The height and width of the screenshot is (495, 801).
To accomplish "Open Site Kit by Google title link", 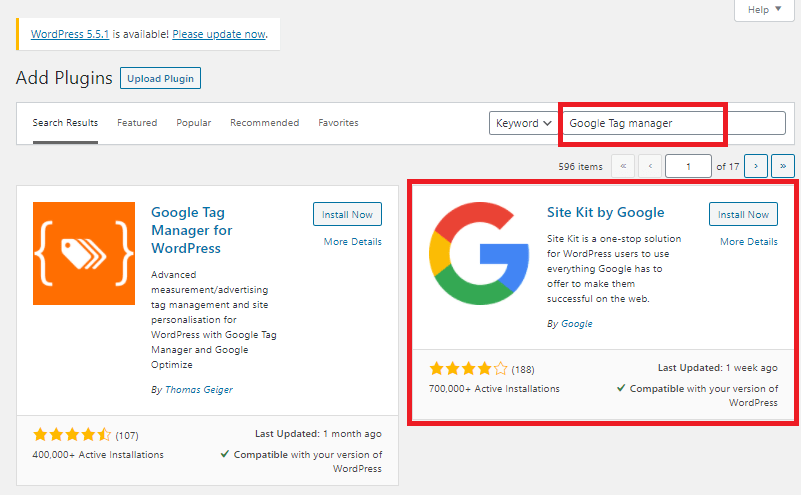I will [x=605, y=213].
